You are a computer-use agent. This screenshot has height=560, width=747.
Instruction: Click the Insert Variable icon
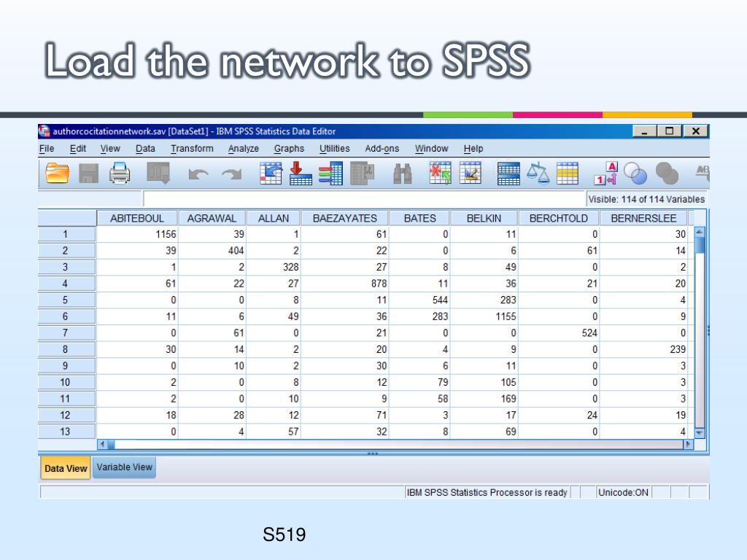pyautogui.click(x=471, y=173)
